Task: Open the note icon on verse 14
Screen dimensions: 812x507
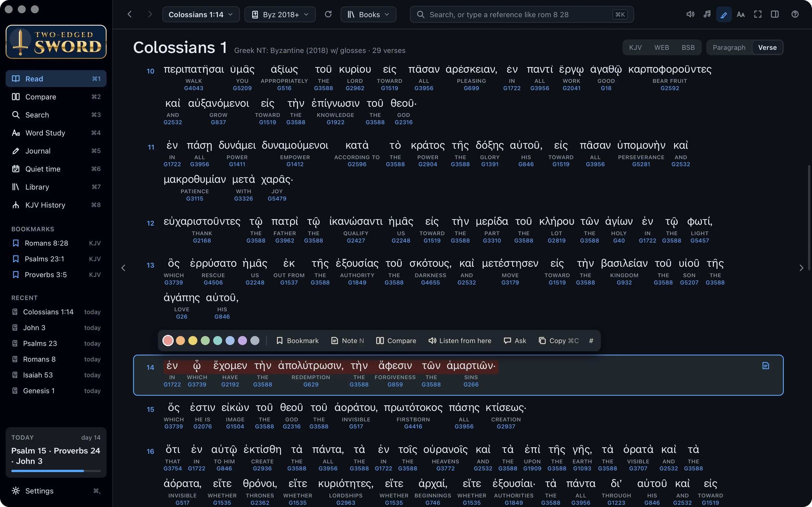Action: [x=765, y=366]
